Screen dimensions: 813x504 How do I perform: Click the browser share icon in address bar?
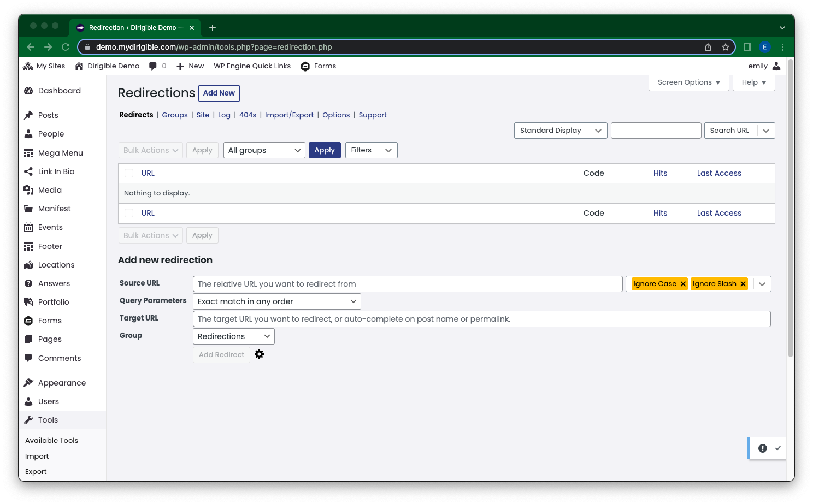708,47
